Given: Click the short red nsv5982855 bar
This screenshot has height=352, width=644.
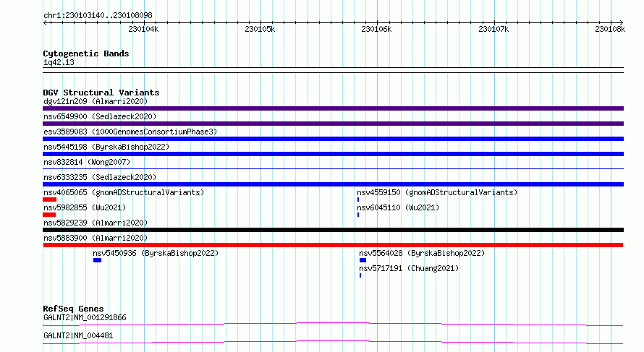Looking at the screenshot, I should click(49, 215).
